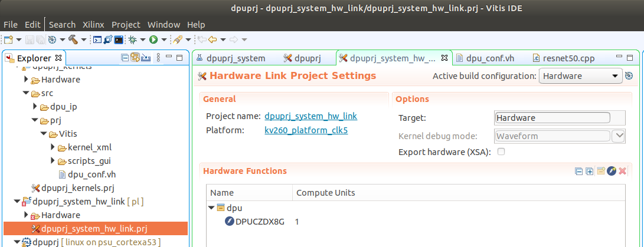The height and width of the screenshot is (247, 644).
Task: Click the Build hammer icon
Action: point(73,40)
